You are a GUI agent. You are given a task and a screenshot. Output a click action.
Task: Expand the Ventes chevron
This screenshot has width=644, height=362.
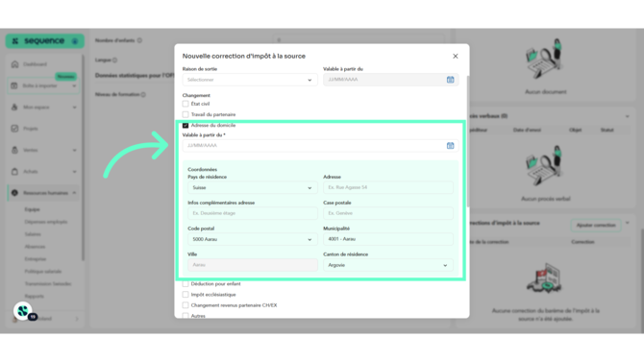(x=74, y=150)
